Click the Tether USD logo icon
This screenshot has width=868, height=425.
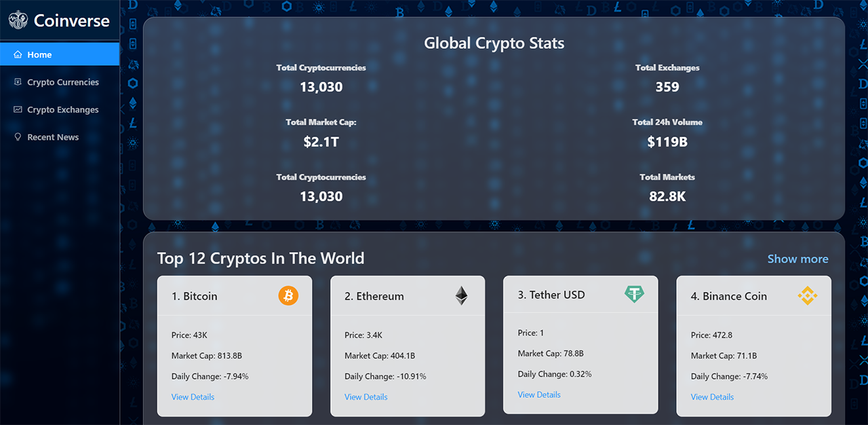pos(634,295)
